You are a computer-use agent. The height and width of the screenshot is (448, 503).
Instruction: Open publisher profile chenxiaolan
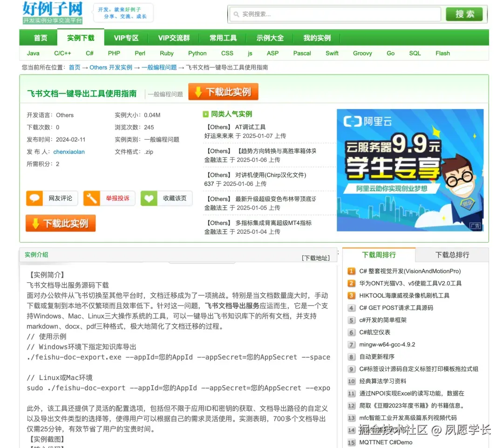pos(69,151)
